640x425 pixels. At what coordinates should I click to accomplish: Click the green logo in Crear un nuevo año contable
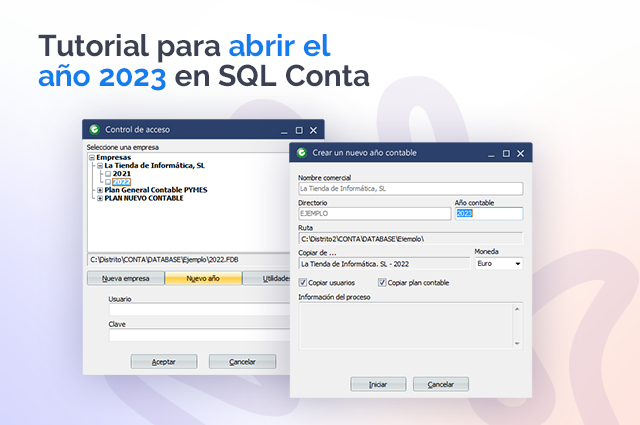point(301,152)
